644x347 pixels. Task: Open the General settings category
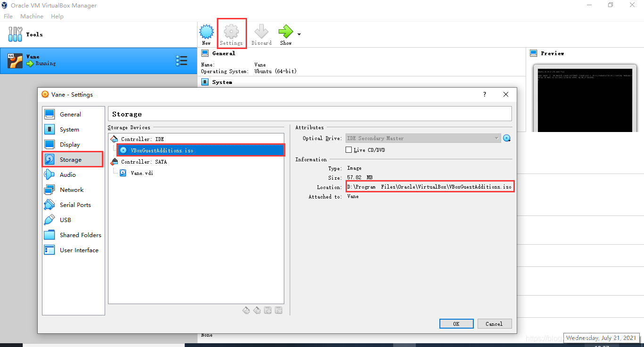[73, 114]
